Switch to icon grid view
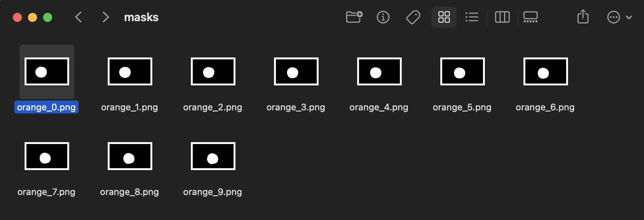This screenshot has width=644, height=220. coord(444,17)
